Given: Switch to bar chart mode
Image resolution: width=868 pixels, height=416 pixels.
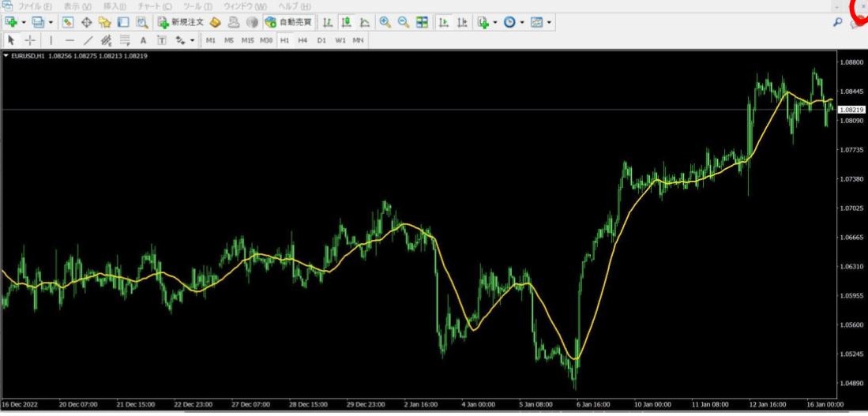Looking at the screenshot, I should click(x=327, y=22).
